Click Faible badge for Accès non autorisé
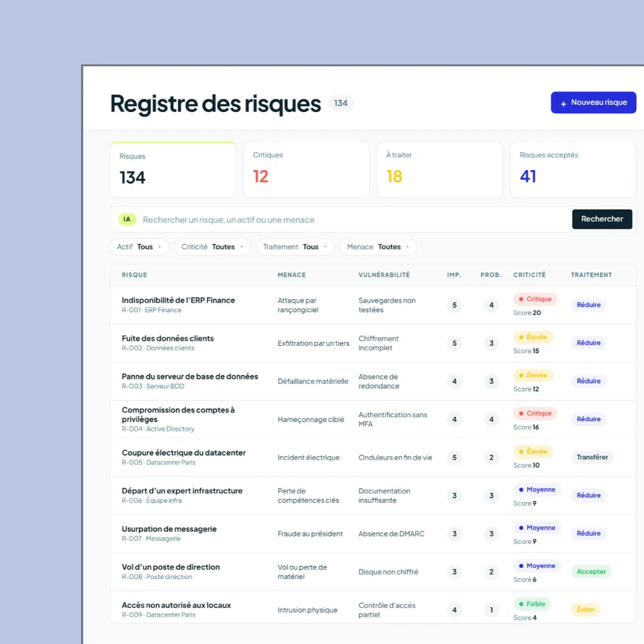The image size is (644, 644). coord(532,604)
